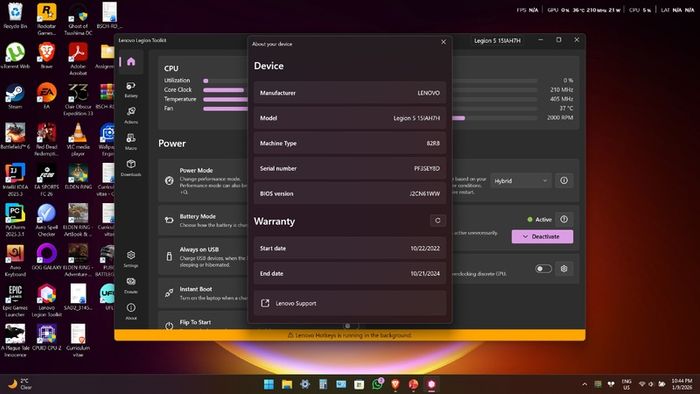Image resolution: width=700 pixels, height=394 pixels.
Task: Select the EA SPORTS FC 26 desktop icon
Action: tap(46, 179)
